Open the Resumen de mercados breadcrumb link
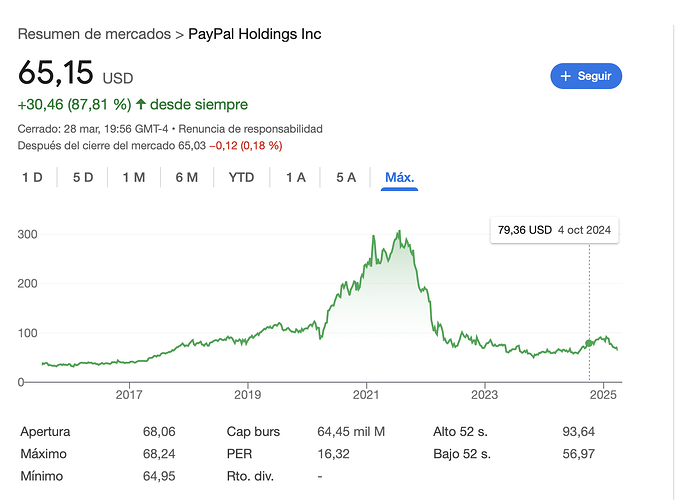This screenshot has height=500, width=677. [x=94, y=34]
